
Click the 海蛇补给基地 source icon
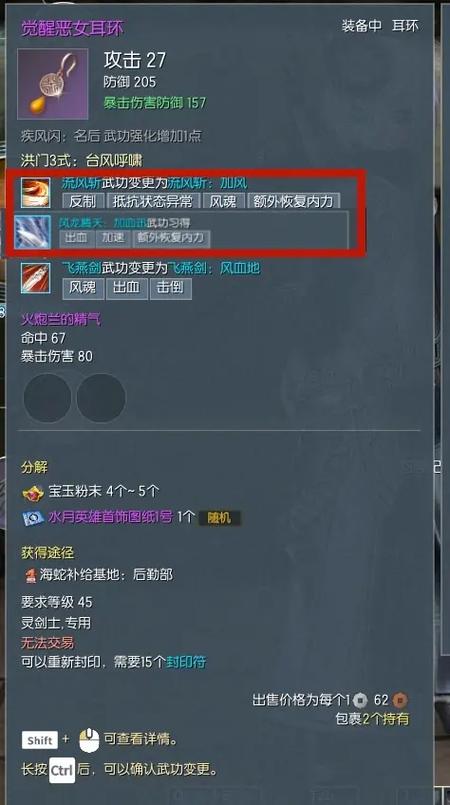30,575
